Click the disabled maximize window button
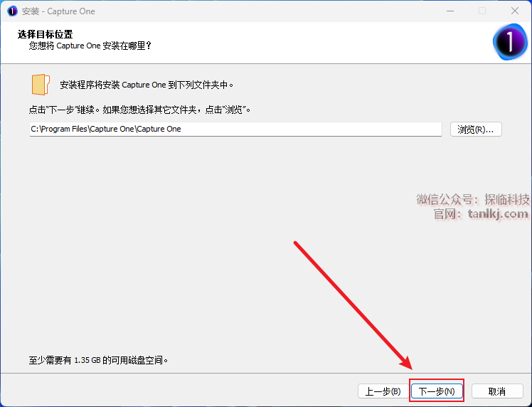This screenshot has width=532, height=407. pyautogui.click(x=482, y=11)
